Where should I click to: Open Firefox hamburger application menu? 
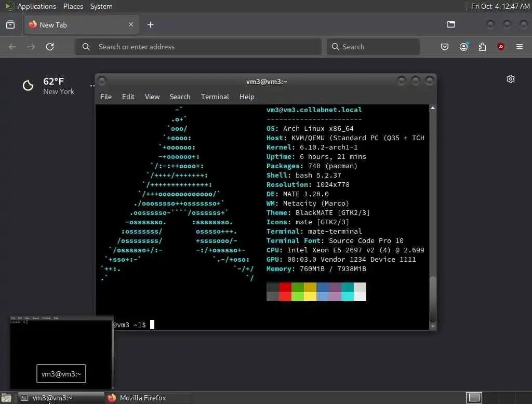point(520,47)
